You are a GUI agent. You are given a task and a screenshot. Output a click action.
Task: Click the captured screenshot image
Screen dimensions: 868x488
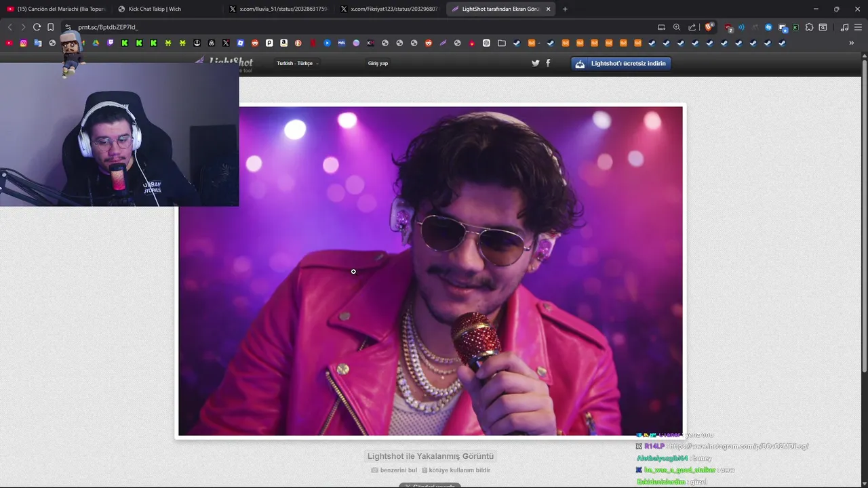430,270
